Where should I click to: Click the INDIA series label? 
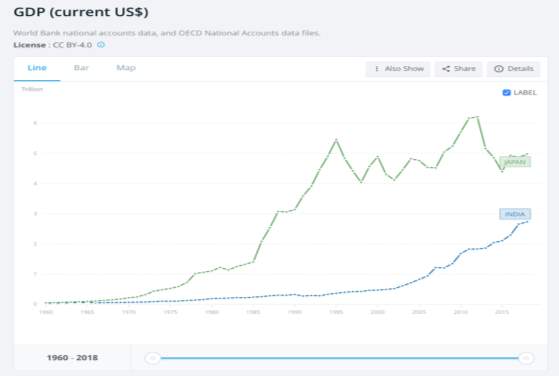[515, 214]
